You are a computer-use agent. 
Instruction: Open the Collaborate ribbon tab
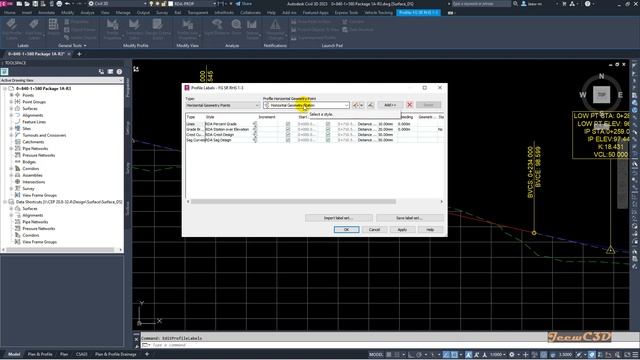250,13
